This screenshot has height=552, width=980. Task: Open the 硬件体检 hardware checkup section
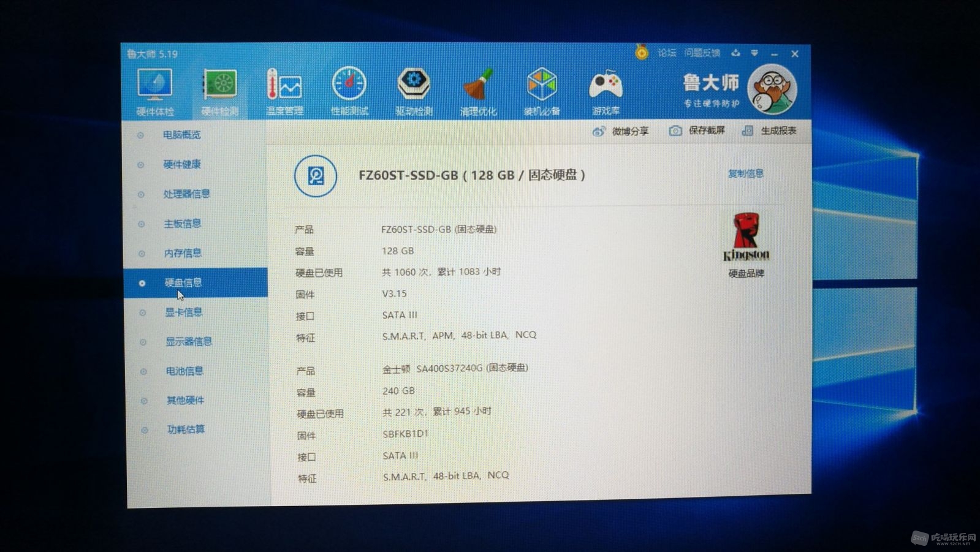pos(155,92)
